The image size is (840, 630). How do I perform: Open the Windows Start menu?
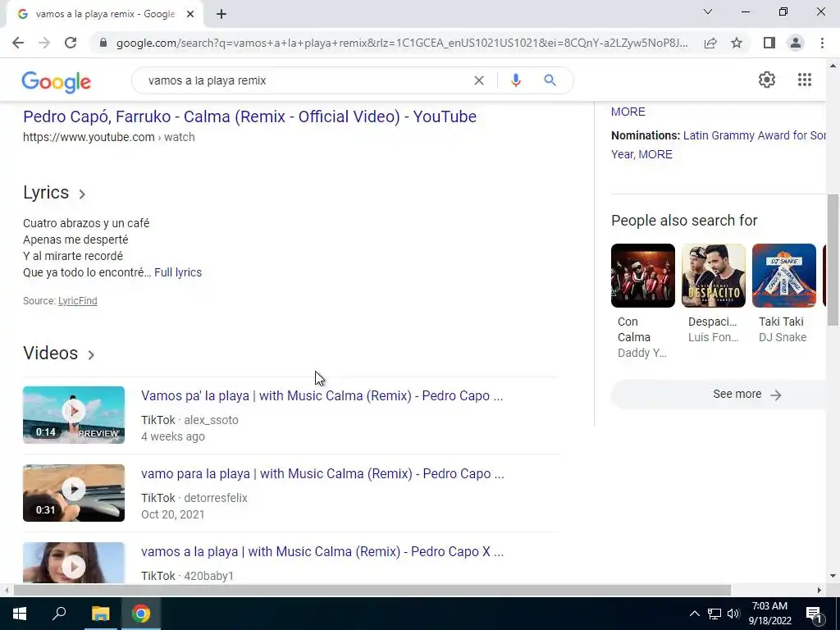point(20,614)
